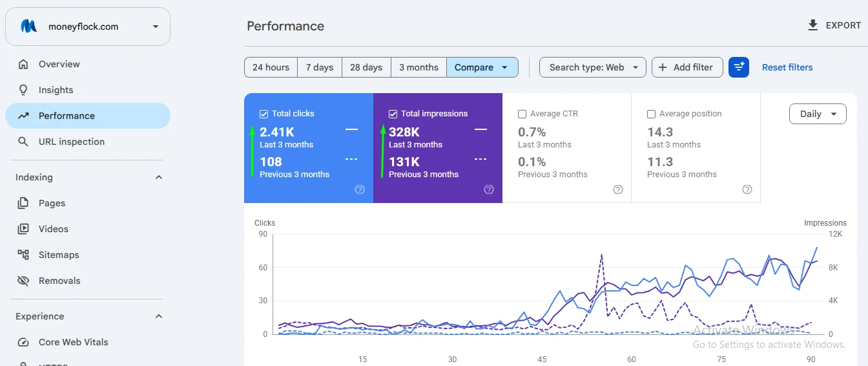Click the Performance page heading
Image resolution: width=868 pixels, height=366 pixels.
[x=285, y=26]
